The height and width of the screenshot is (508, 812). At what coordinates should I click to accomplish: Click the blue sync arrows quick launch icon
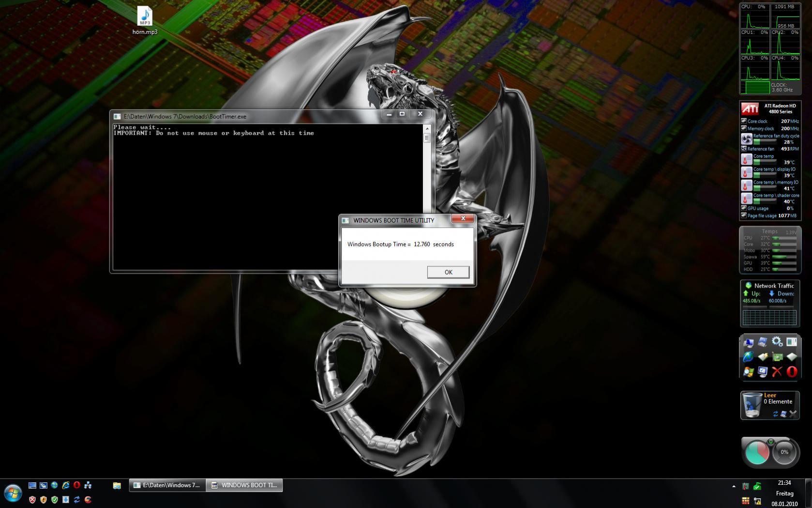77,499
